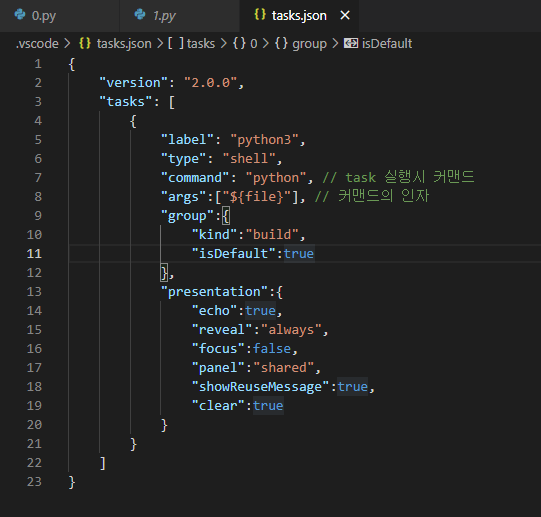Expand the chevron after .vscode breadcrumb
541x517 pixels.
pyautogui.click(x=68, y=43)
